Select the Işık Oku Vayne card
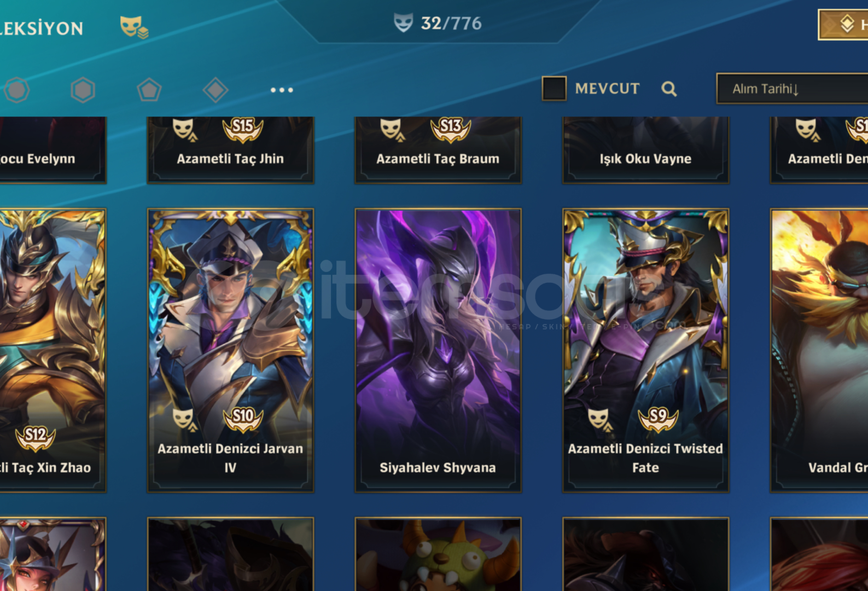 (x=646, y=150)
